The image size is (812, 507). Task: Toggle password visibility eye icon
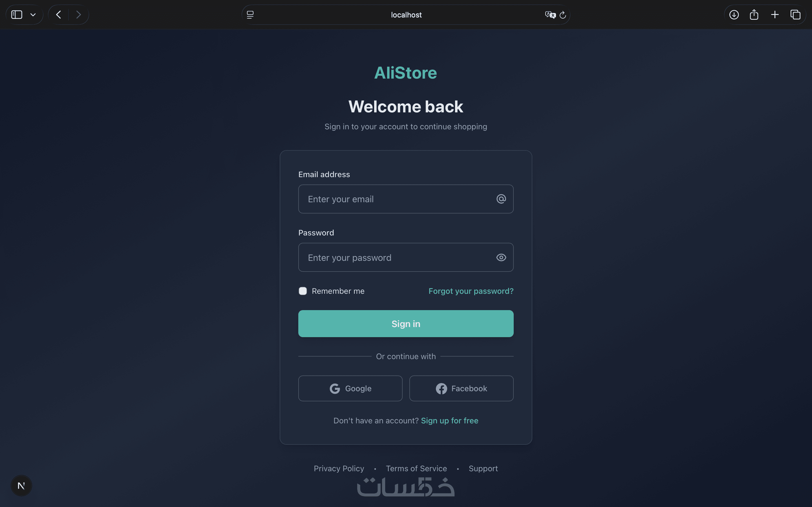pos(501,257)
